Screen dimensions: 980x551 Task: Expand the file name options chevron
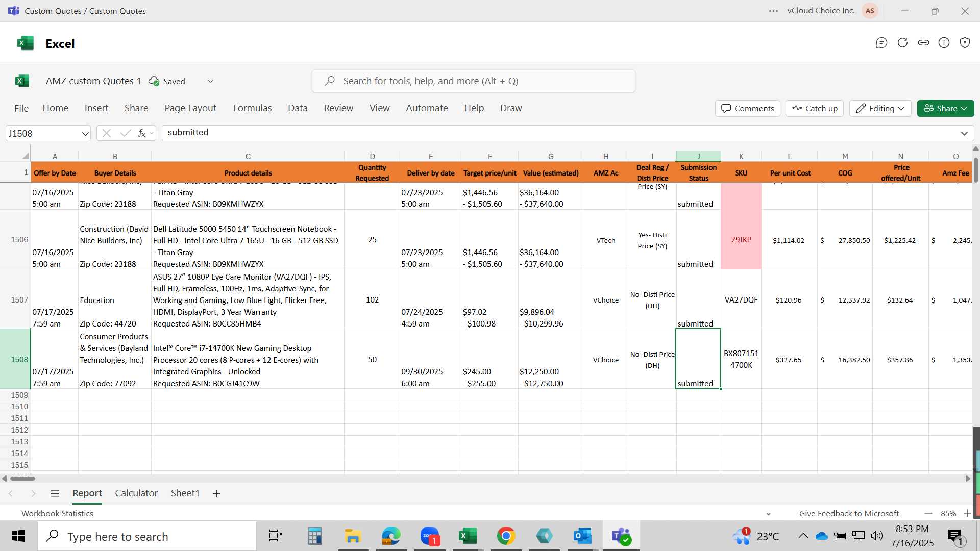click(210, 81)
